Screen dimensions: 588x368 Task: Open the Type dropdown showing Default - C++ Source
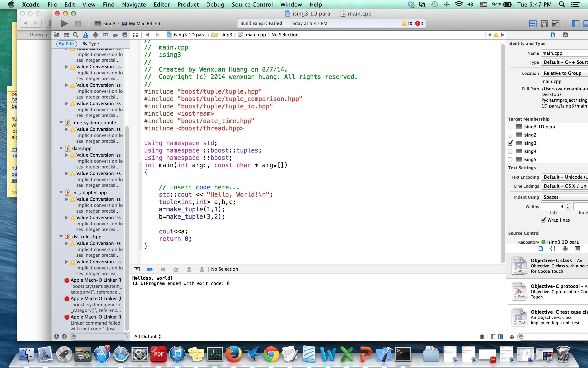point(565,62)
